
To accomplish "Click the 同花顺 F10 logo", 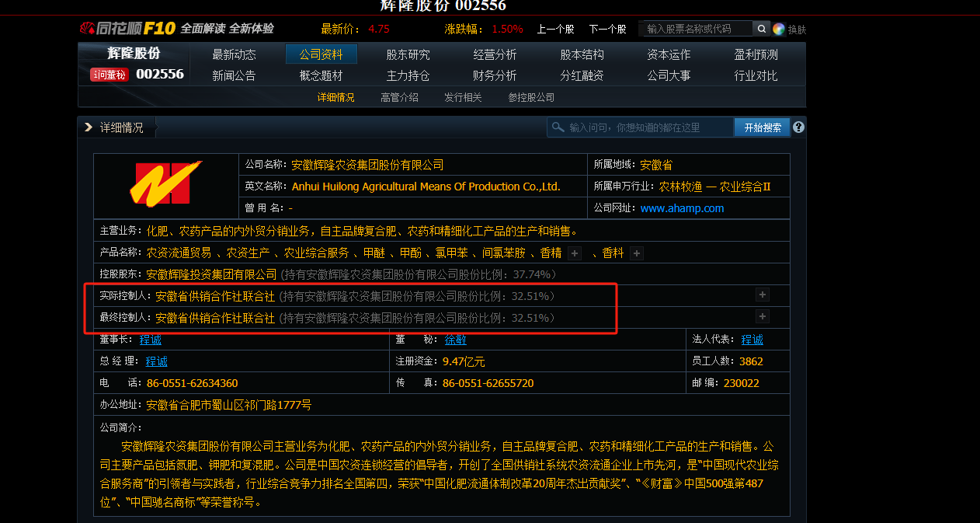I will (127, 29).
